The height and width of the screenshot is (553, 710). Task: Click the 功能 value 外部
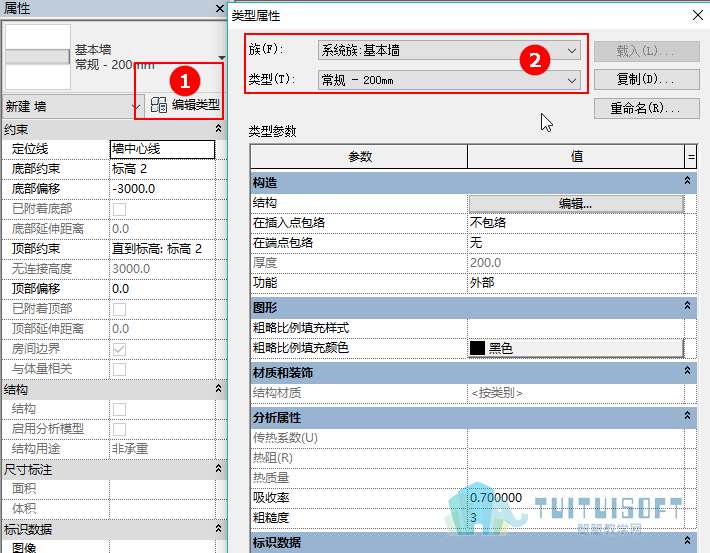[x=576, y=283]
